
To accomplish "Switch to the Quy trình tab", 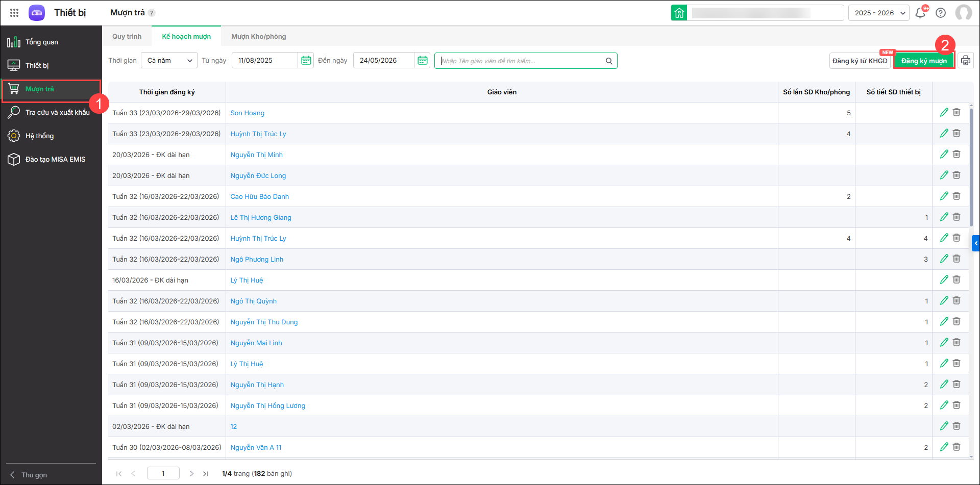I will [127, 37].
